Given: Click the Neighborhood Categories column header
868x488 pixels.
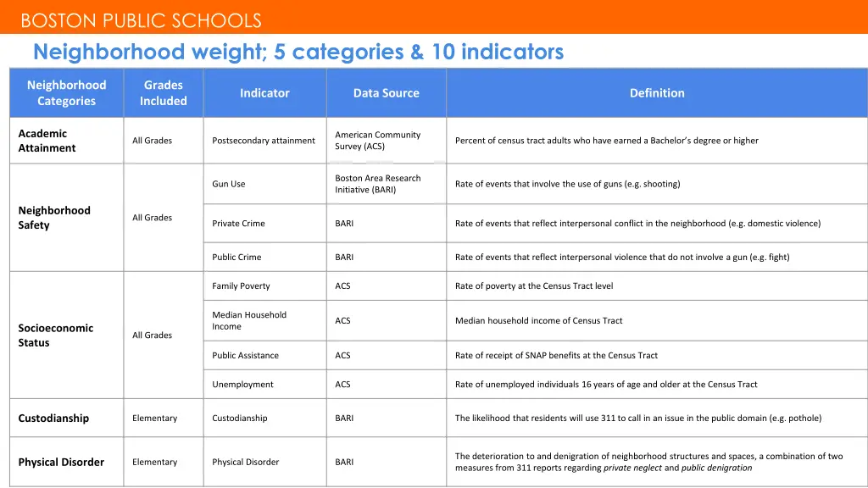Looking at the screenshot, I should pyautogui.click(x=66, y=93).
